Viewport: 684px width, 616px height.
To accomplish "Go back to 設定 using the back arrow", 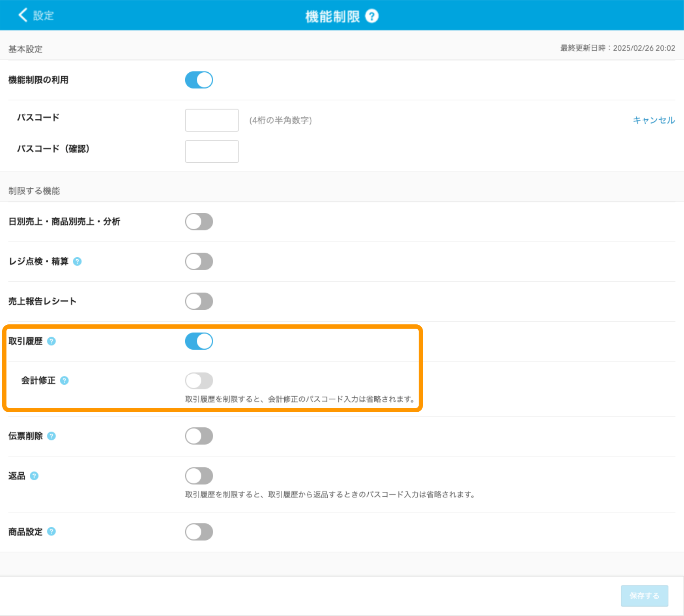I will (x=23, y=15).
